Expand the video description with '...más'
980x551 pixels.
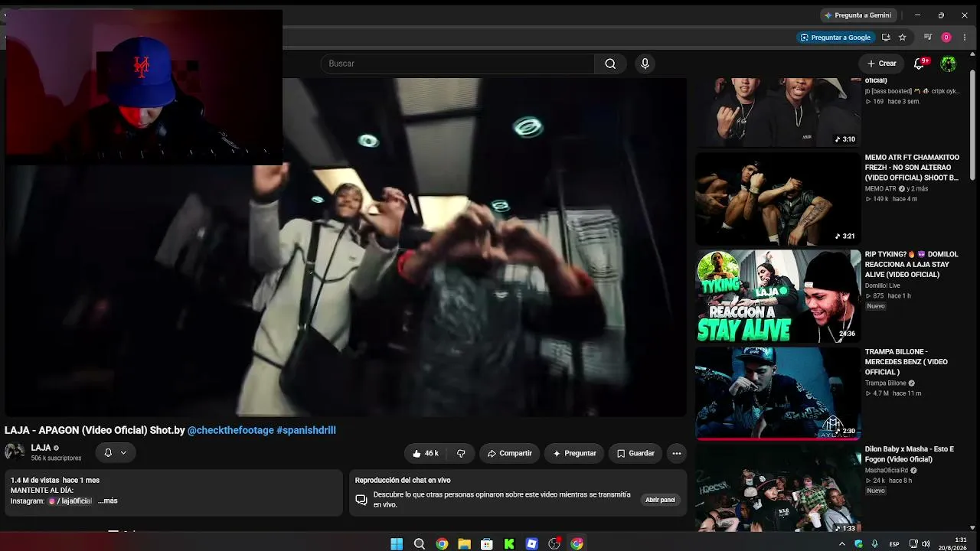click(108, 501)
